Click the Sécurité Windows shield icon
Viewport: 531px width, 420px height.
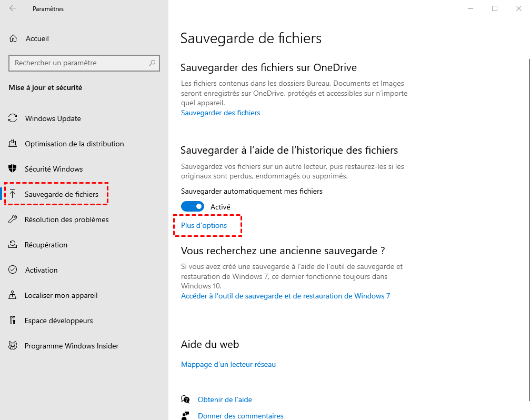tap(13, 168)
